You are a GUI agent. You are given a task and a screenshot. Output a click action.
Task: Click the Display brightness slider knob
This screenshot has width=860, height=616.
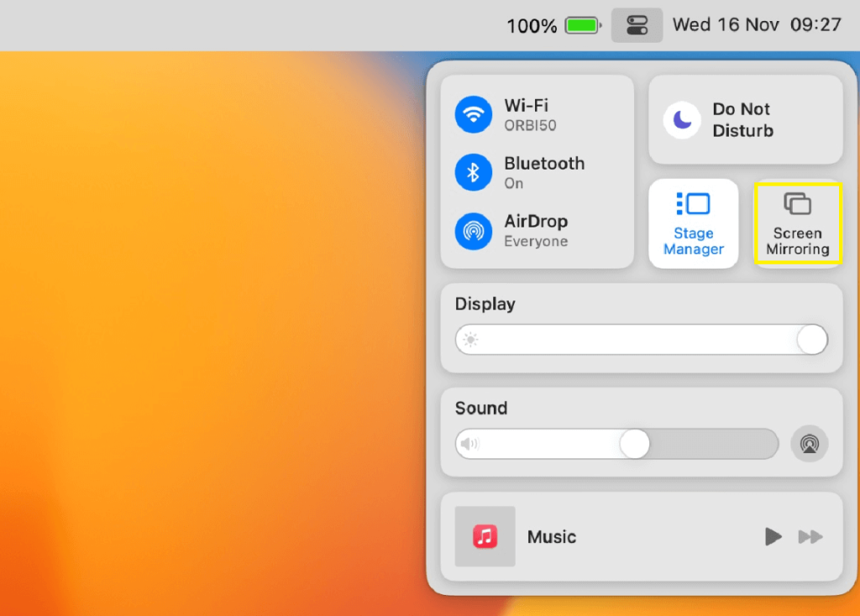click(x=811, y=340)
